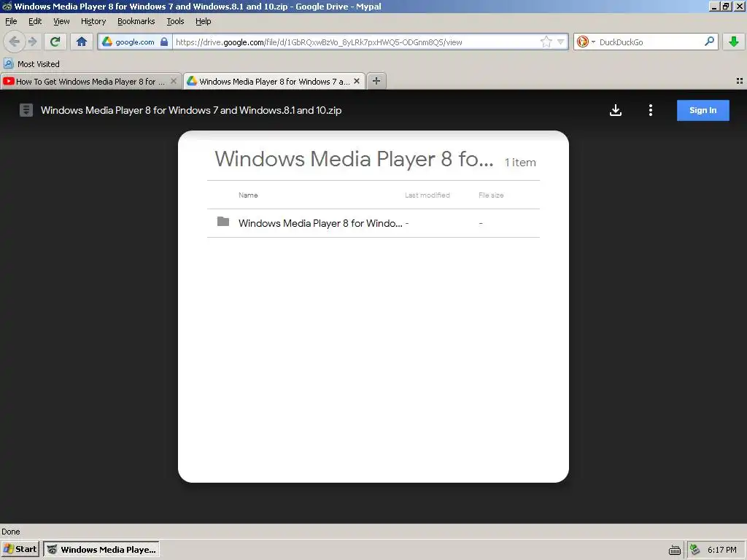Go back with the browser Back arrow
Viewport: 747px width, 560px height.
[15, 42]
